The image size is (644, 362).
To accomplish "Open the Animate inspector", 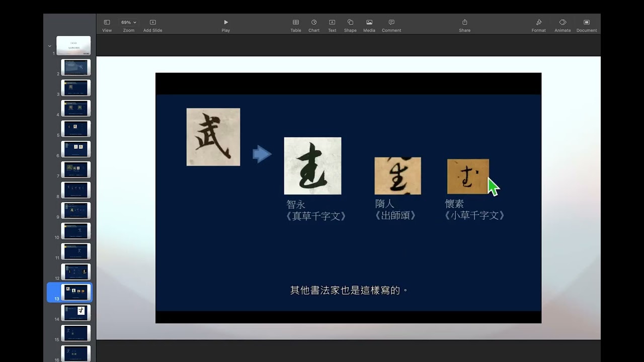I will click(x=562, y=26).
